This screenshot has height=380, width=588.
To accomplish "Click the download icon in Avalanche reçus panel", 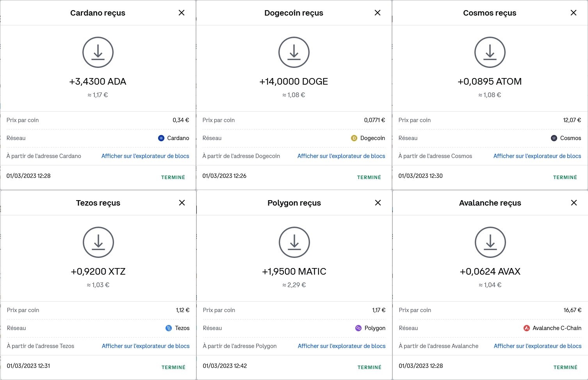I will pyautogui.click(x=490, y=242).
